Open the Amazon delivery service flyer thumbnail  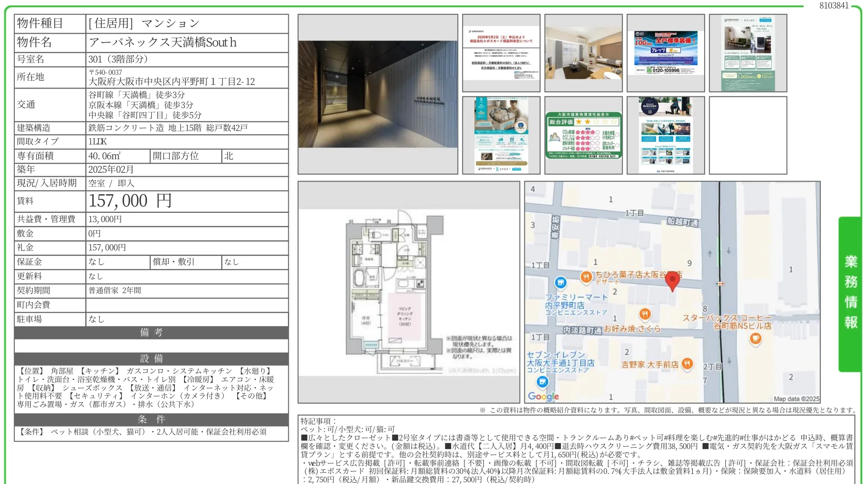[x=666, y=135]
